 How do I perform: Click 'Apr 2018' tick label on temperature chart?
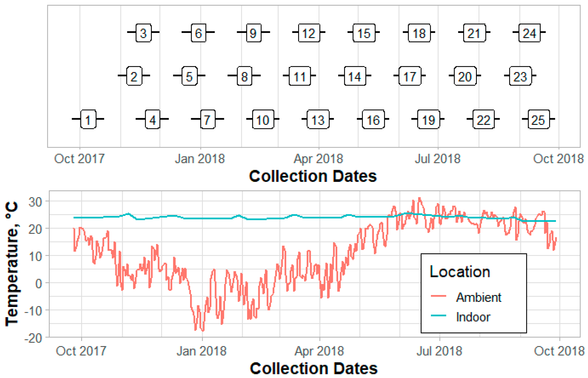(319, 351)
